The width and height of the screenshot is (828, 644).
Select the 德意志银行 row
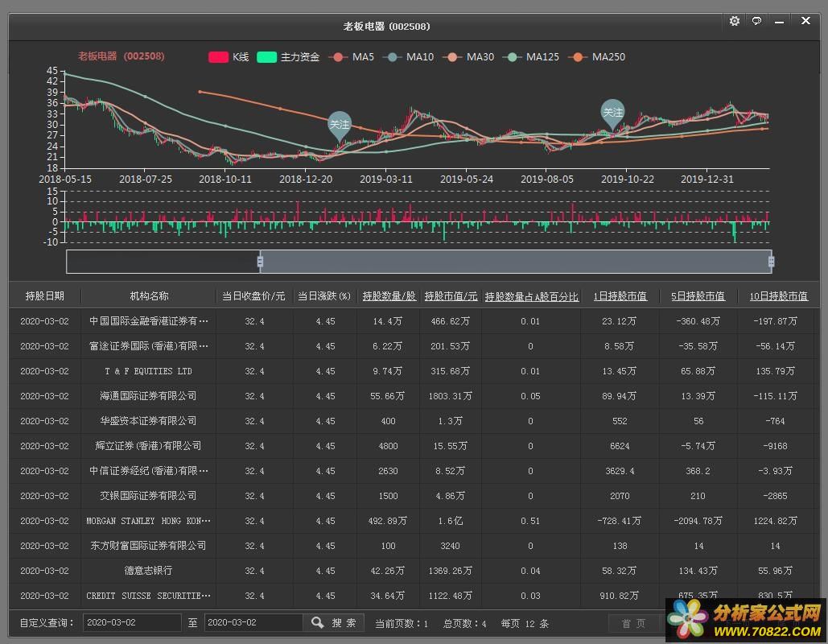[x=412, y=571]
